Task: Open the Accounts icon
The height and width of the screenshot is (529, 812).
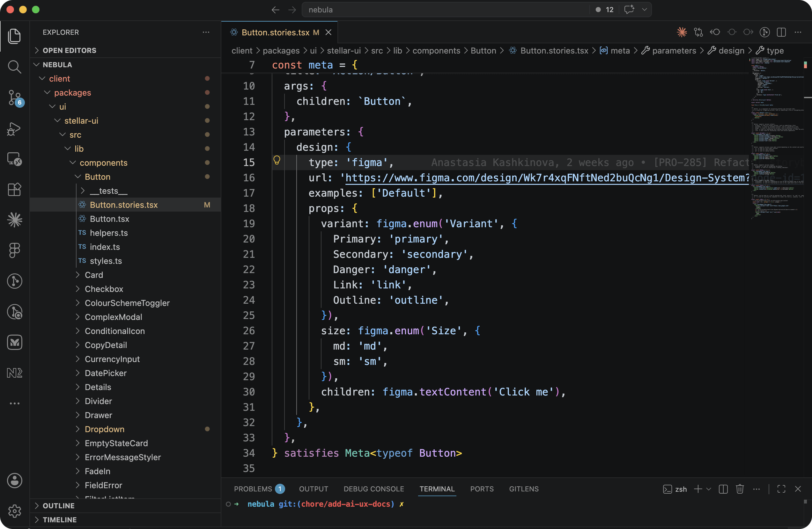Action: (14, 481)
